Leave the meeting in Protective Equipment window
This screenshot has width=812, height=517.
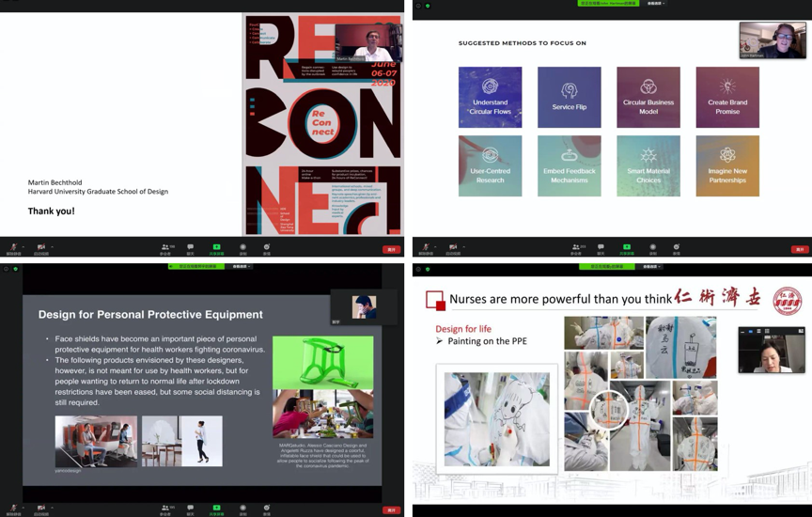(x=392, y=509)
